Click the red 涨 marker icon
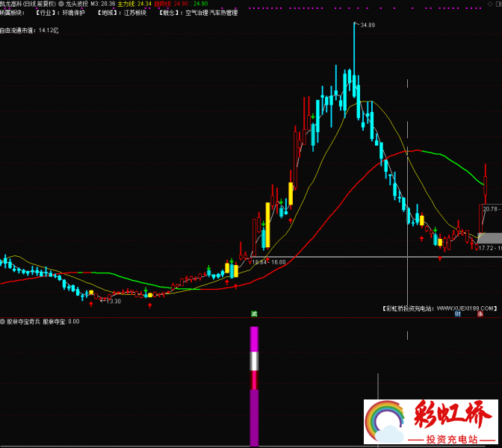The width and height of the screenshot is (502, 448). tap(480, 314)
